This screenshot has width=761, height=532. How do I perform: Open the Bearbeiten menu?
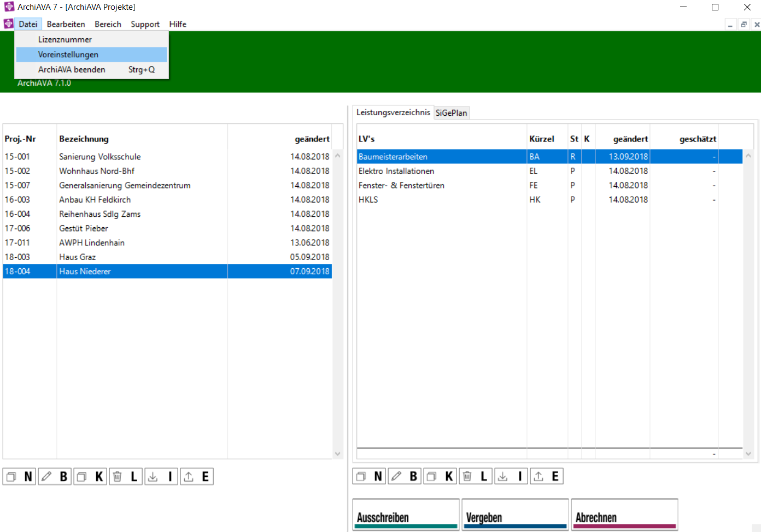66,24
